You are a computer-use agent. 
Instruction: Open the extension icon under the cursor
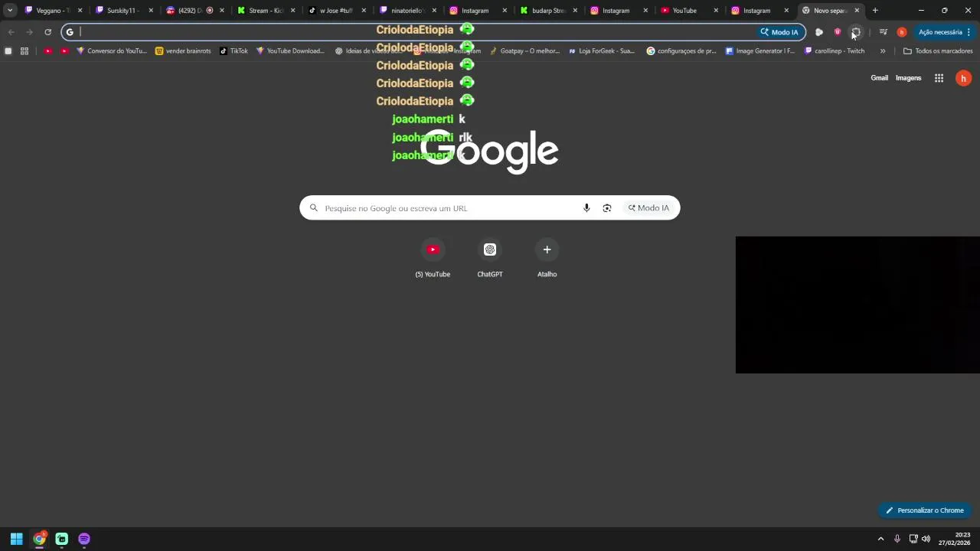tap(856, 32)
